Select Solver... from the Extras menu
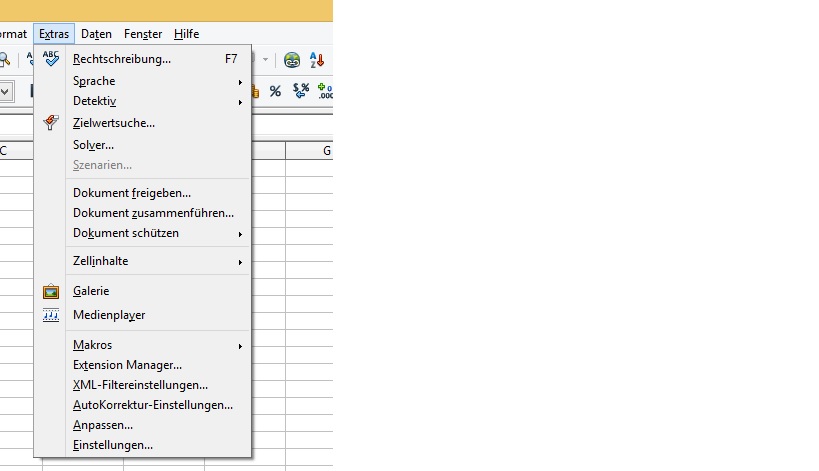Image resolution: width=819 pixels, height=471 pixels. (93, 145)
